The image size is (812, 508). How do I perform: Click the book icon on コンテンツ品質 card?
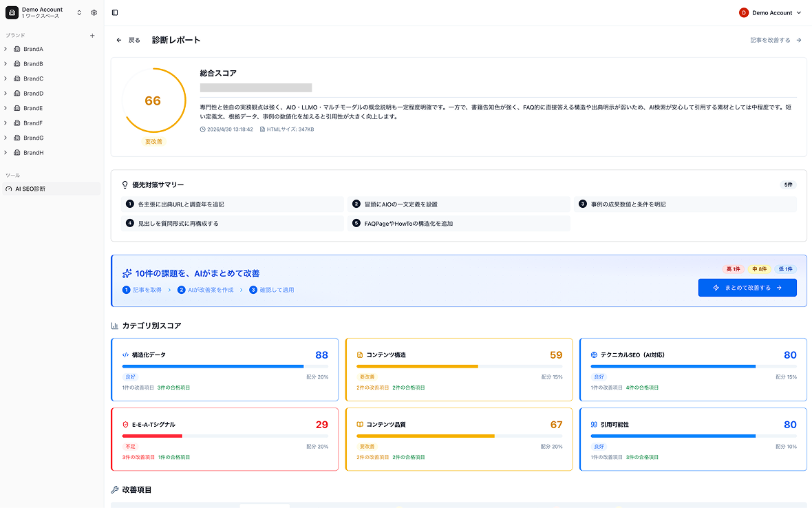point(359,425)
